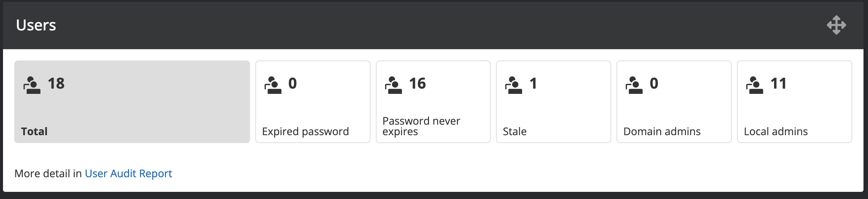Click the user icon in Local admins tile
Viewport: 868px width, 199px height.
pos(755,85)
